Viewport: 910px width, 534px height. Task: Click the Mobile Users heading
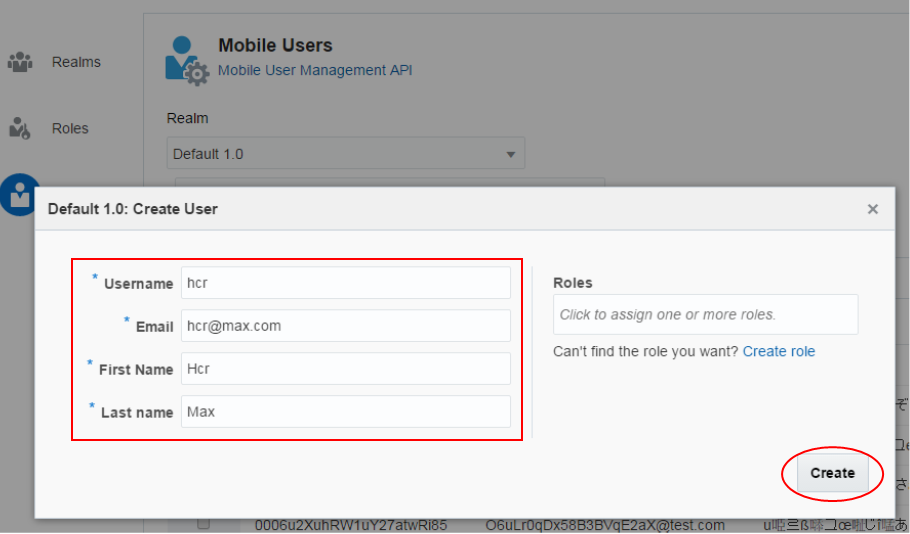click(275, 45)
